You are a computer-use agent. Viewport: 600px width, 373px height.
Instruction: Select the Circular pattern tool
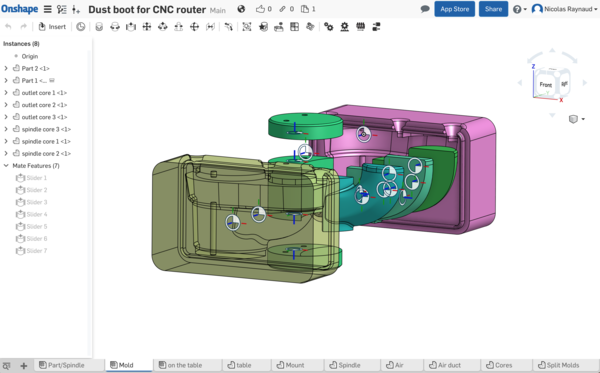coord(310,27)
